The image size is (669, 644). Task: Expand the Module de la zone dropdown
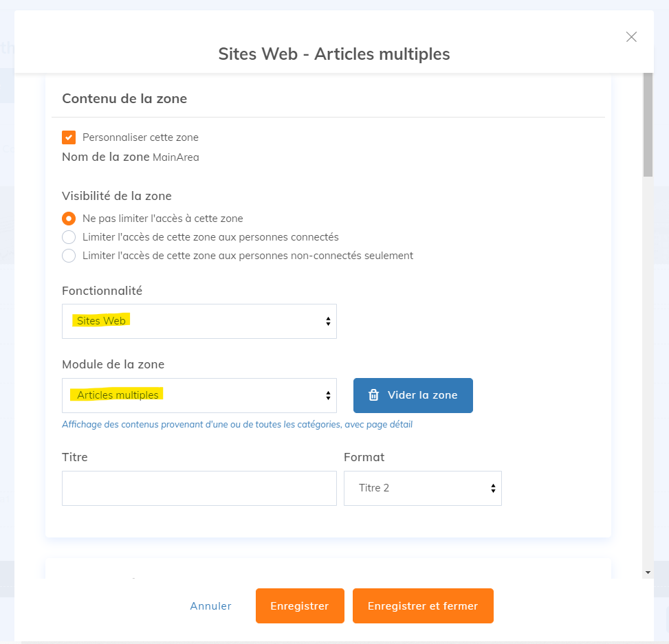(x=199, y=395)
